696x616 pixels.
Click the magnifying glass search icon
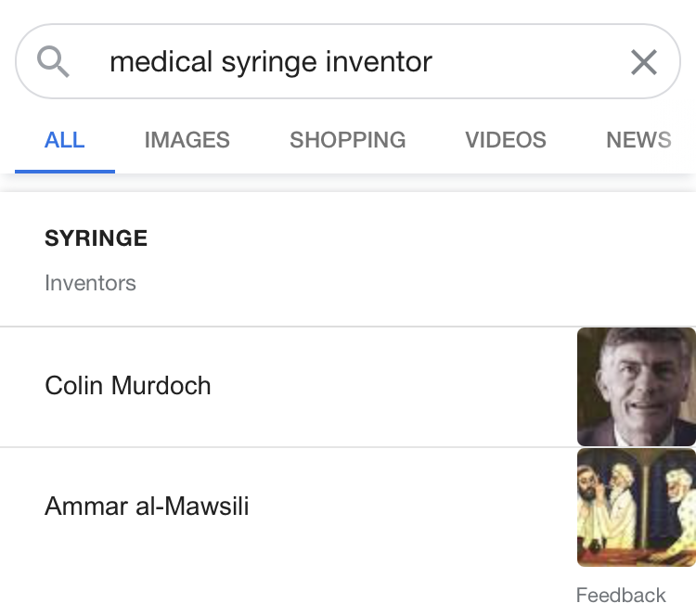(53, 61)
